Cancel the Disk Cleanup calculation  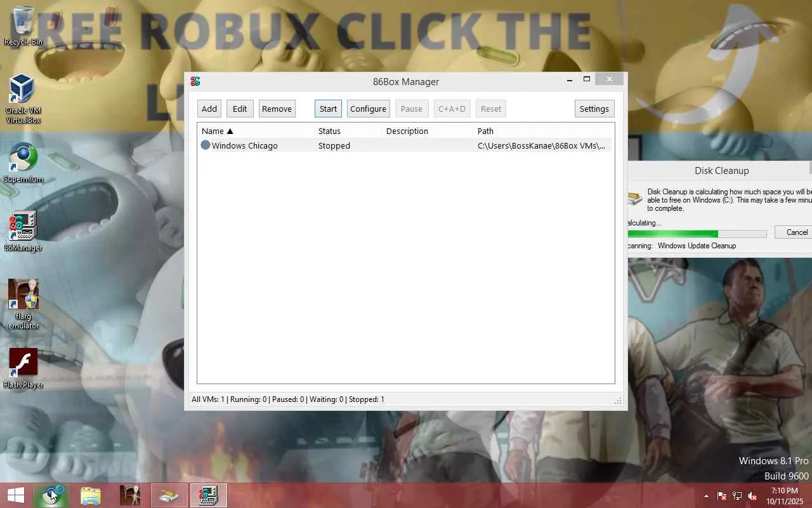point(794,232)
